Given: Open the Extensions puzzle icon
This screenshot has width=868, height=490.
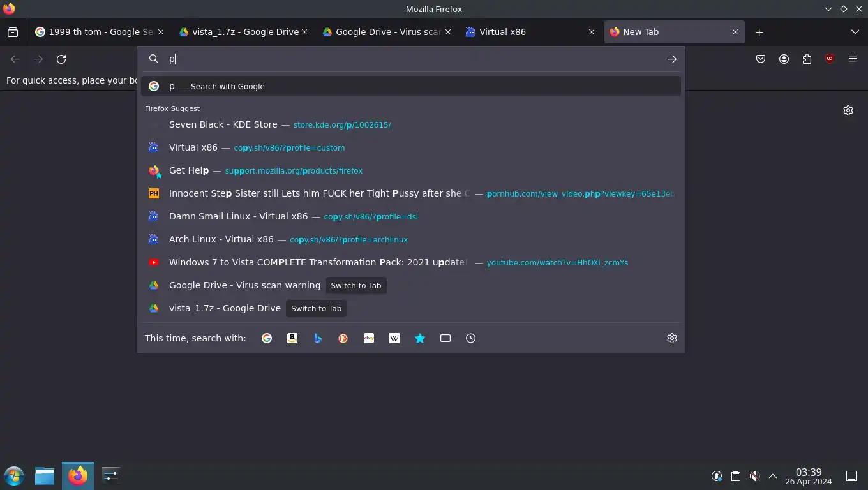Looking at the screenshot, I should coord(807,59).
